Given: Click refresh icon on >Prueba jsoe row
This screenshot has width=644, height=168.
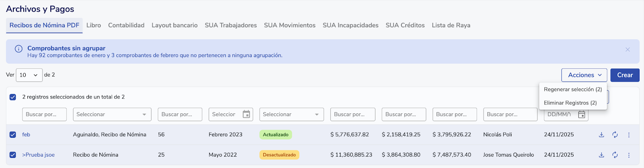Looking at the screenshot, I should pos(615,155).
